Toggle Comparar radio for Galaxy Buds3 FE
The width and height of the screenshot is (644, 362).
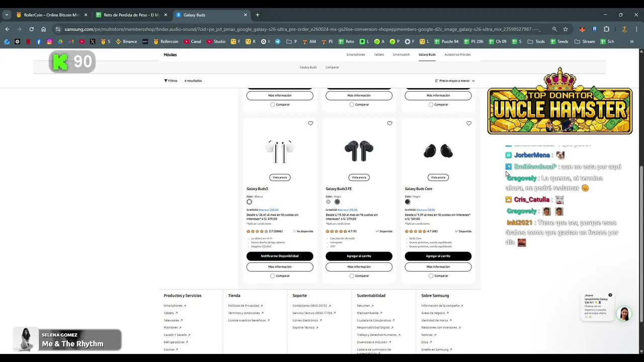351,276
